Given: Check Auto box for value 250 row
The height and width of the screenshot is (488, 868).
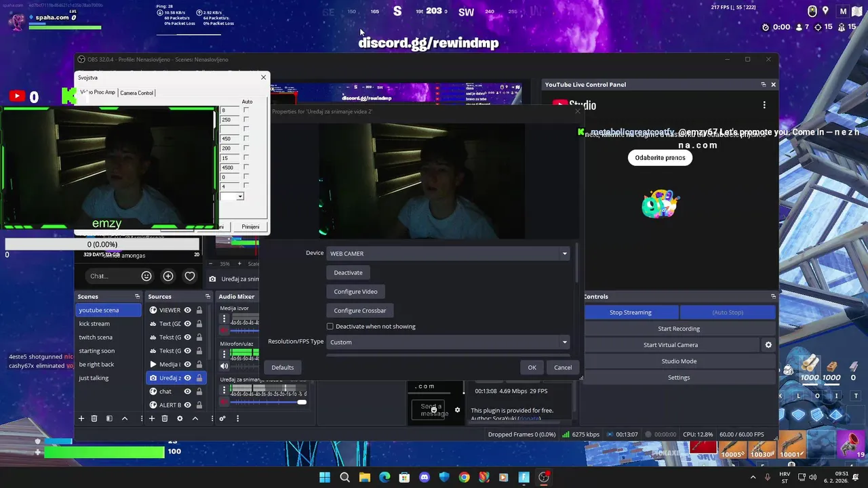Looking at the screenshot, I should [x=246, y=120].
